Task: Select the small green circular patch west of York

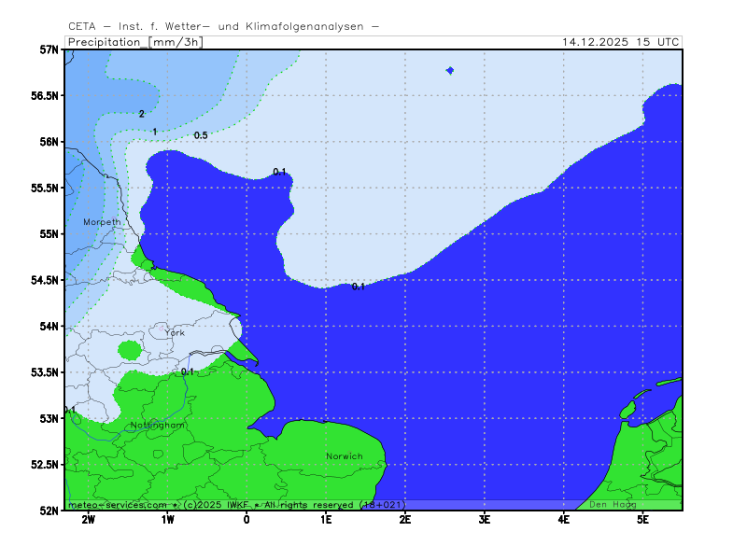Action: 129,350
